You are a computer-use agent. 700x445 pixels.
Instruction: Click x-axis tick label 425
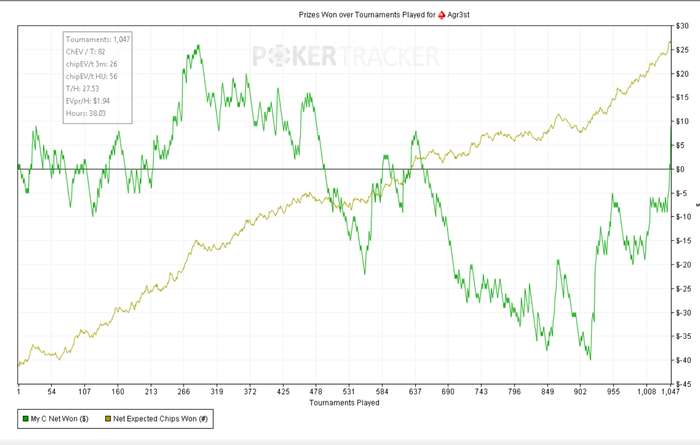point(283,391)
